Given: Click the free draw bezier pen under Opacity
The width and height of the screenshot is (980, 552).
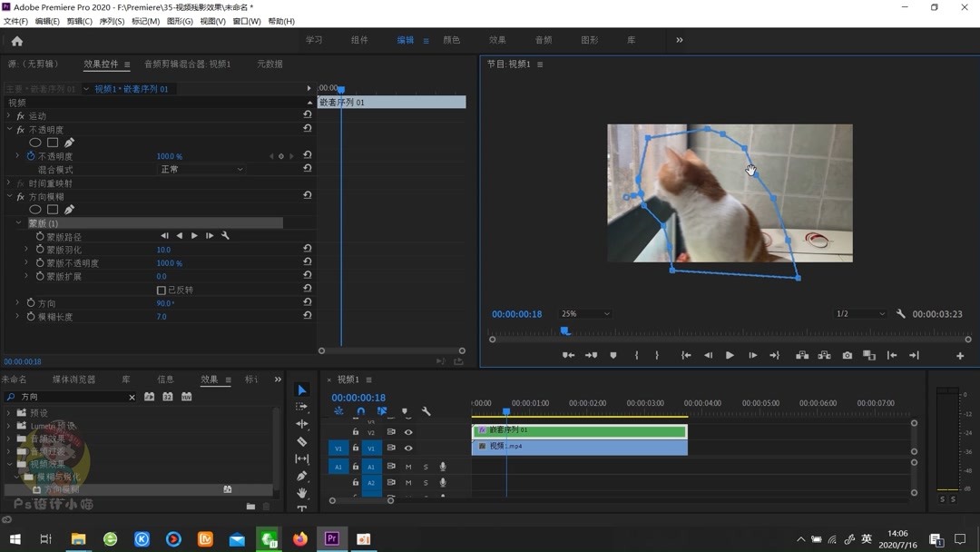Looking at the screenshot, I should pyautogui.click(x=69, y=143).
